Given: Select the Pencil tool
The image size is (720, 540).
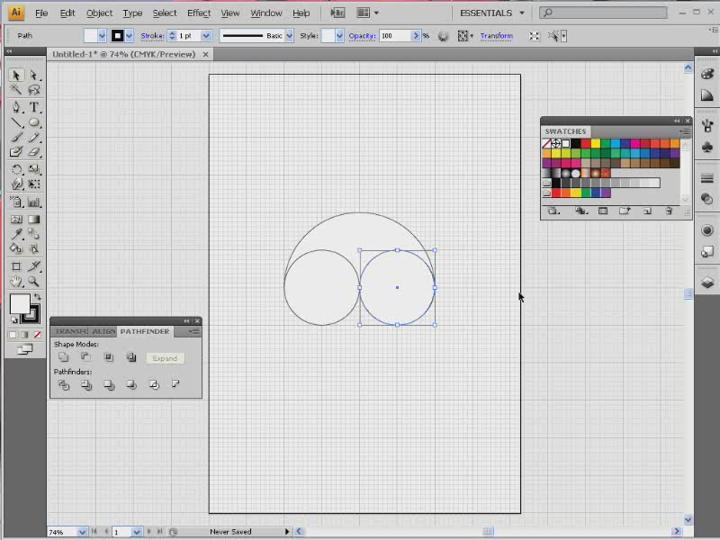Looking at the screenshot, I should coord(34,137).
